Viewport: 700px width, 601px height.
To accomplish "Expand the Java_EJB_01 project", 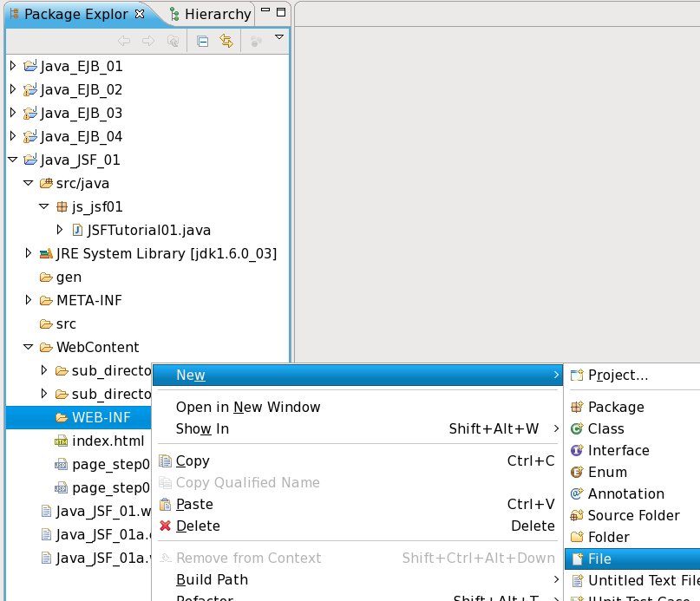I will pyautogui.click(x=12, y=66).
